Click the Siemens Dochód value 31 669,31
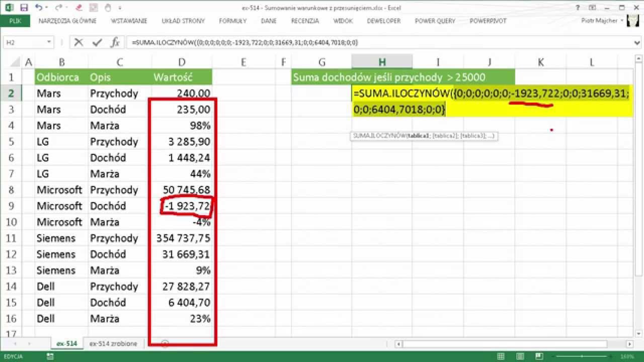The width and height of the screenshot is (644, 362). pyautogui.click(x=182, y=254)
